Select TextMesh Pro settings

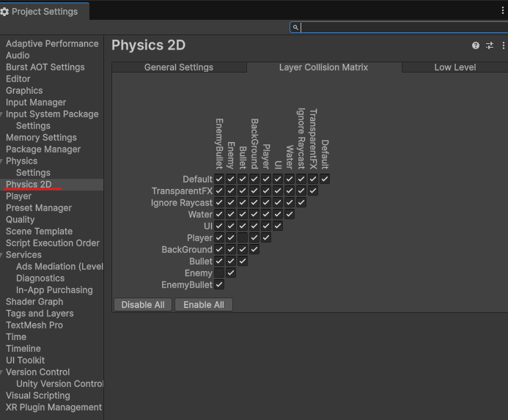tap(34, 325)
